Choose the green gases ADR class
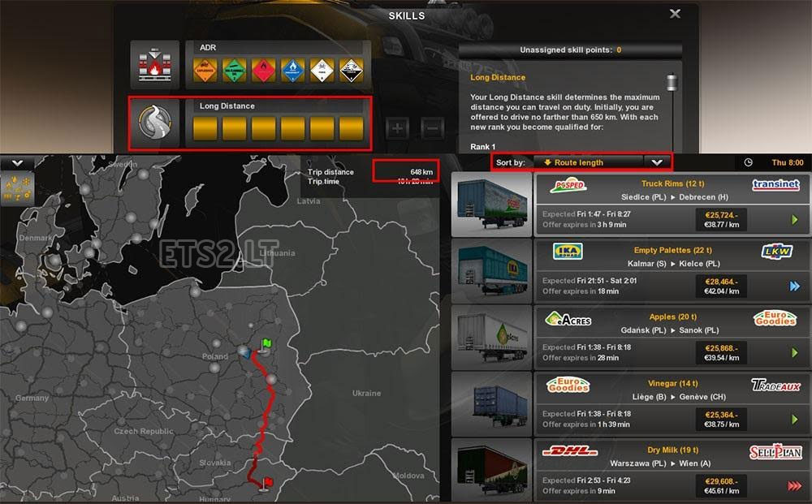Viewport: 812px width, 504px height. 234,70
